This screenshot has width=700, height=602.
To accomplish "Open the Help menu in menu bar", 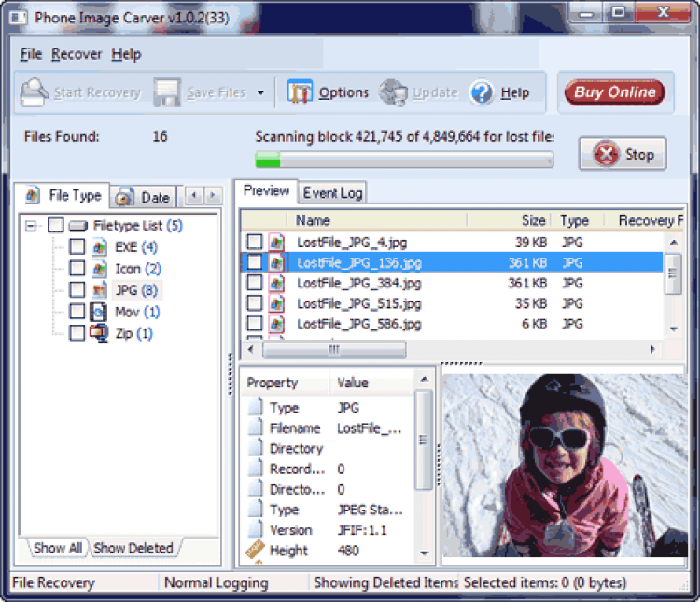I will pos(126,54).
